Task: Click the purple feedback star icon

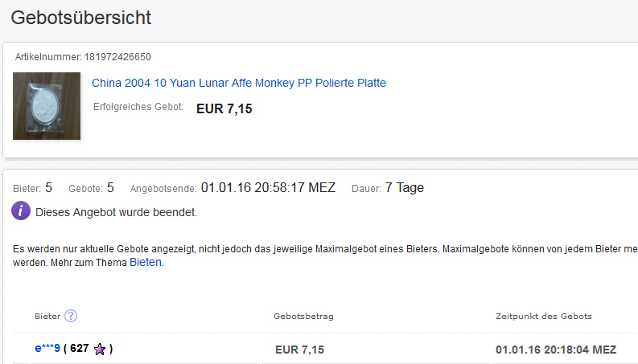Action: point(100,349)
